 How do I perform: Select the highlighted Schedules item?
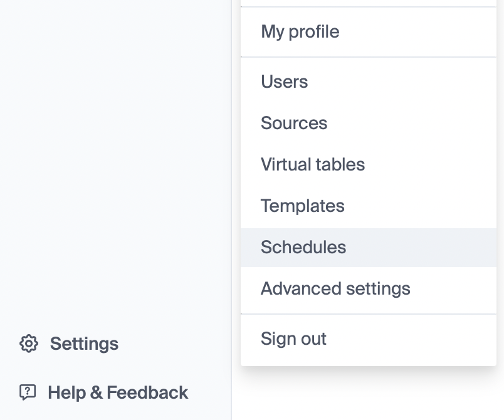(x=369, y=248)
